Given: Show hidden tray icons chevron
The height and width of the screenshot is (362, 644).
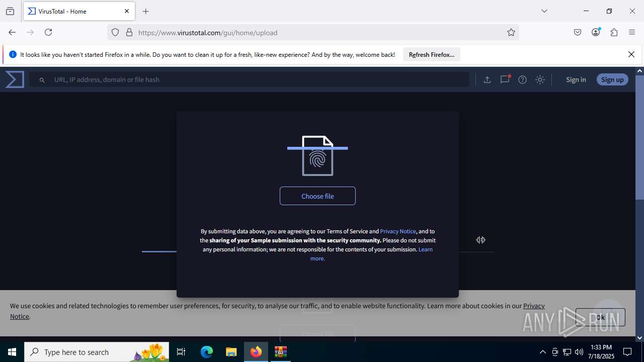Looking at the screenshot, I should coord(542,352).
